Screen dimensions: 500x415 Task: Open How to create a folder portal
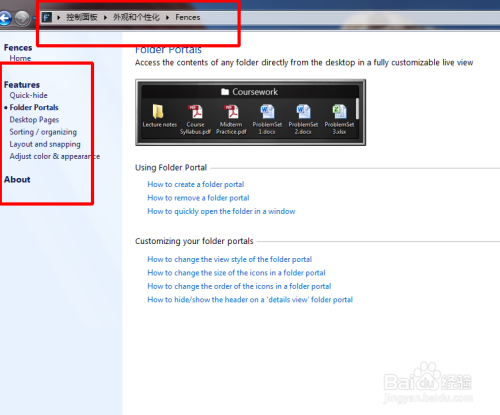pos(196,184)
